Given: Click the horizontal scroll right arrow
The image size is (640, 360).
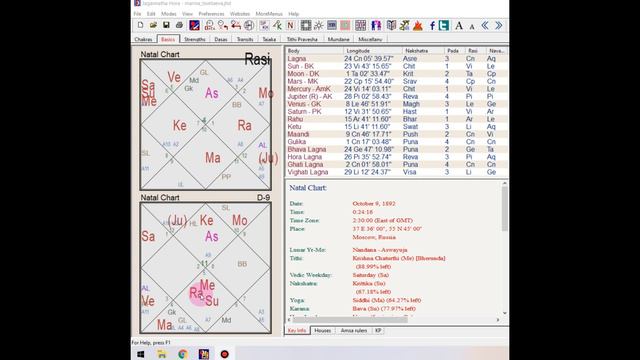Looking at the screenshot, I should click(498, 320).
